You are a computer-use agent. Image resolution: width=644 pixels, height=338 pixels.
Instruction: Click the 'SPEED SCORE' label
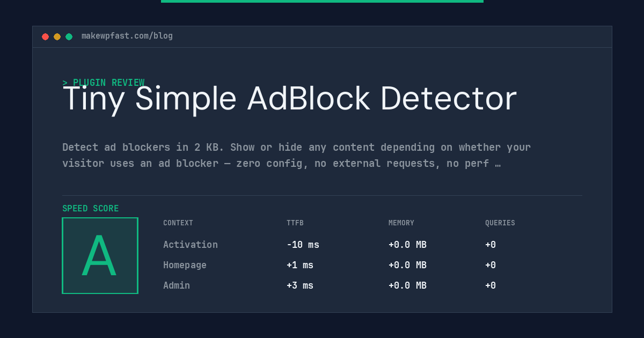point(91,209)
